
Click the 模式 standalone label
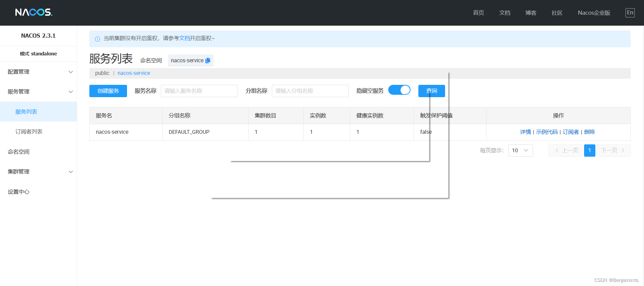(x=38, y=54)
